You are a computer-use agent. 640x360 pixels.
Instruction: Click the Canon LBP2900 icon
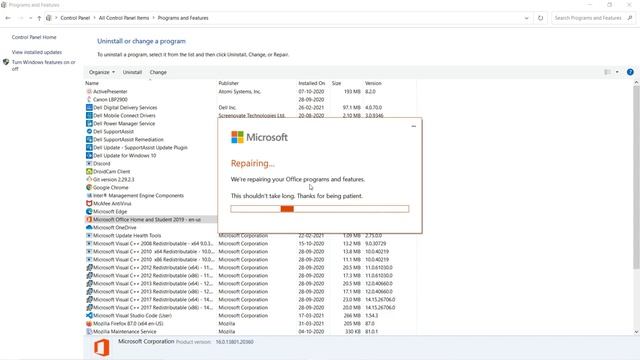(x=89, y=99)
